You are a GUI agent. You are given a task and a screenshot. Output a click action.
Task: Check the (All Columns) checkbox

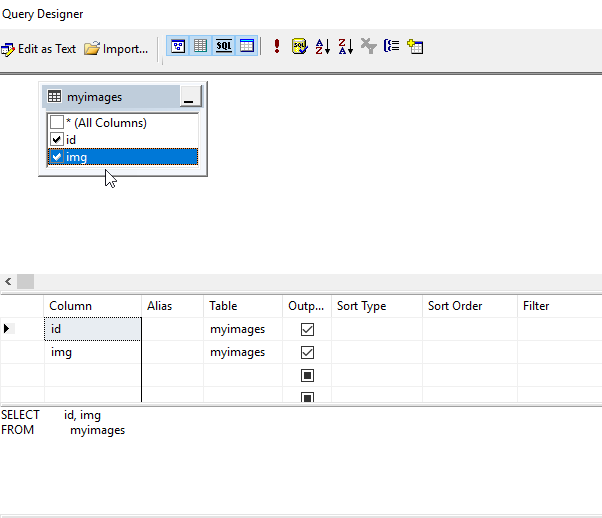[57, 123]
